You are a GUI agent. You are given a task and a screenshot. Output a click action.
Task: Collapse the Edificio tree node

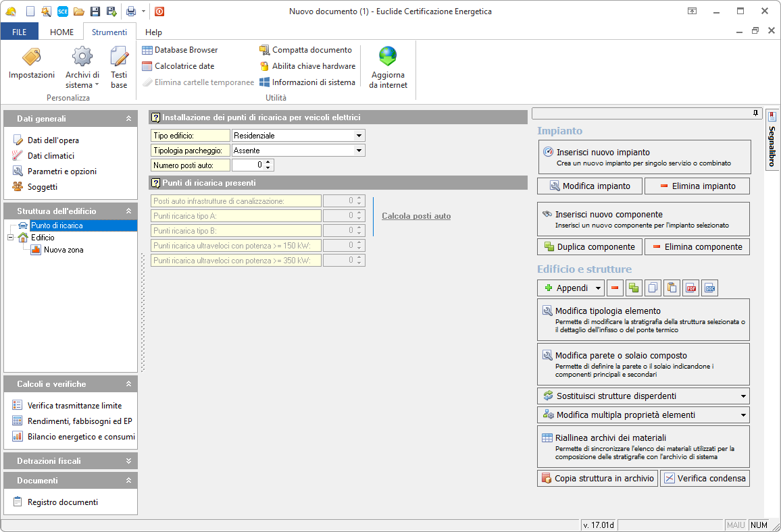click(x=11, y=238)
